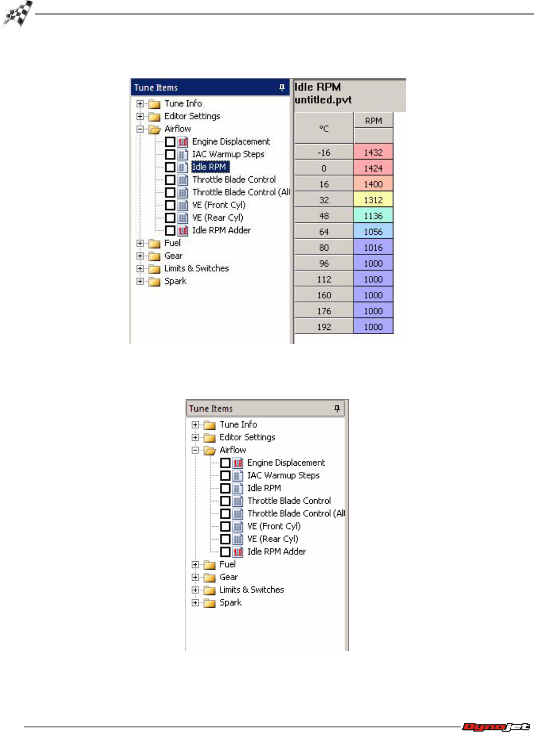Check Idle RPM Adder box in upper tree
The width and height of the screenshot is (534, 756).
click(x=170, y=230)
